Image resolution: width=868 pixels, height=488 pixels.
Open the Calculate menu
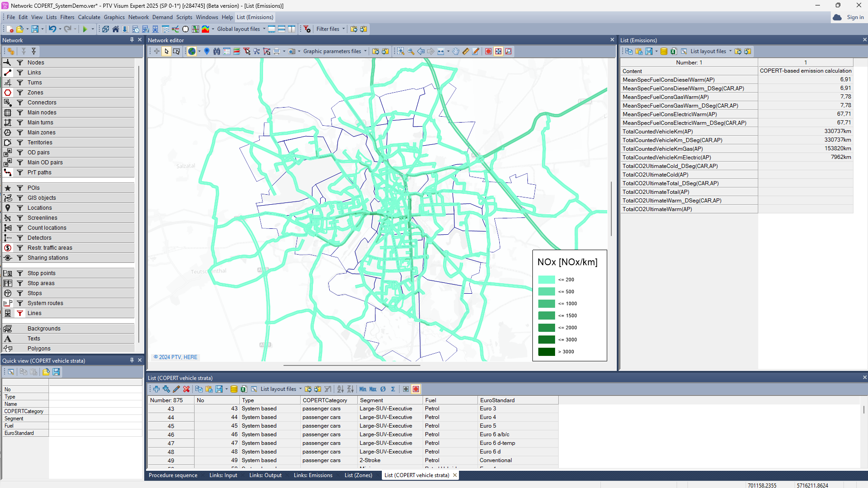click(x=89, y=17)
